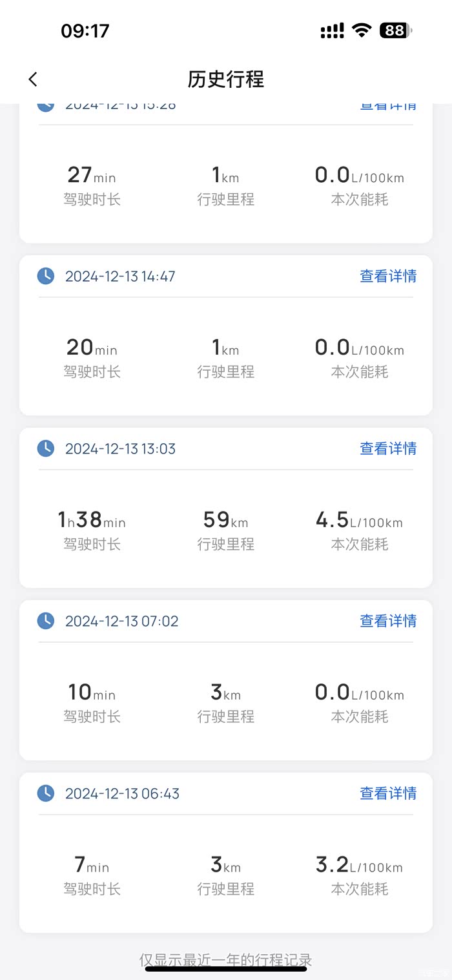452x980 pixels.
Task: Tap clock icon beside 2024-12-13 06:43
Action: [46, 793]
